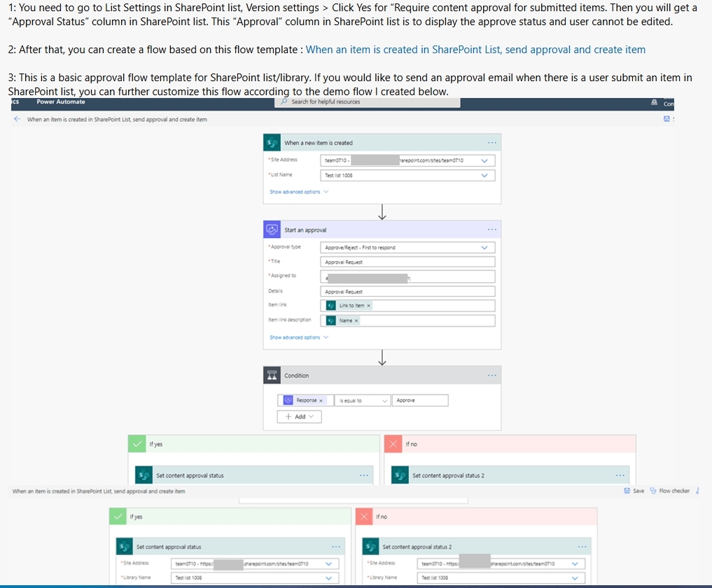
Task: Click the SharePoint icon in the Link to item token
Action: click(331, 306)
